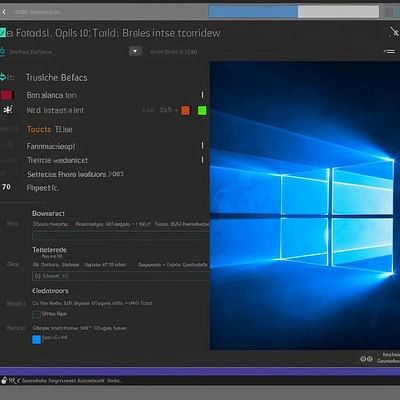The image size is (400, 400).
Task: Click the Dnited Dofarne label
Action: (30, 52)
